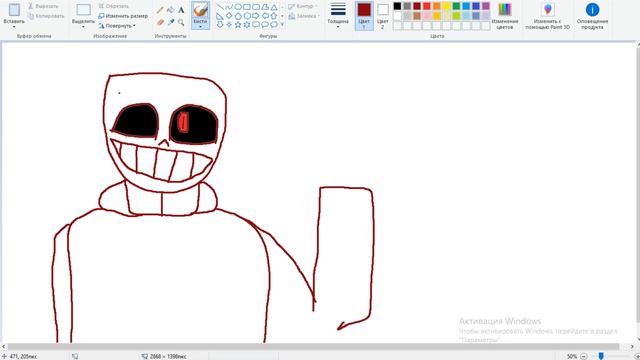Pick the orange color swatch
The image size is (640, 360).
point(437,6)
